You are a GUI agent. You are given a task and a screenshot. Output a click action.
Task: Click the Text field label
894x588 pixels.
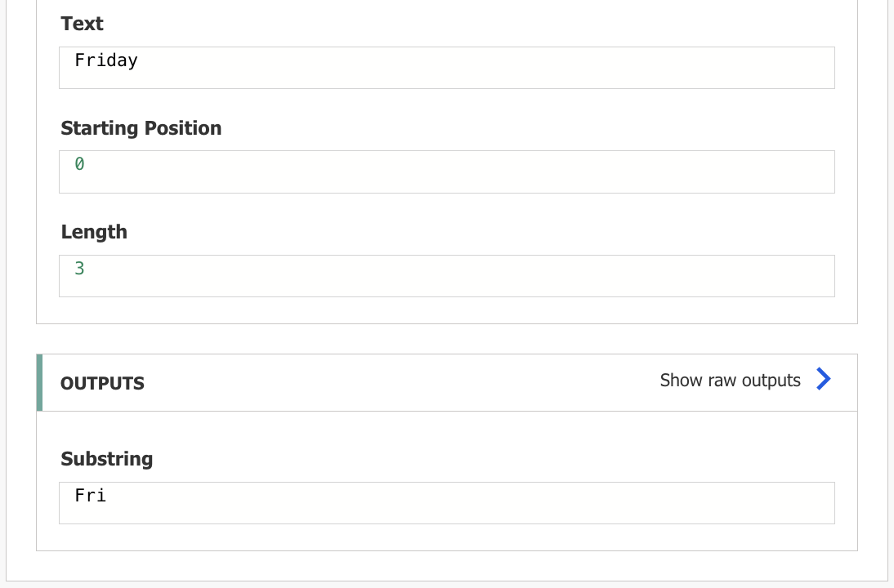click(82, 24)
